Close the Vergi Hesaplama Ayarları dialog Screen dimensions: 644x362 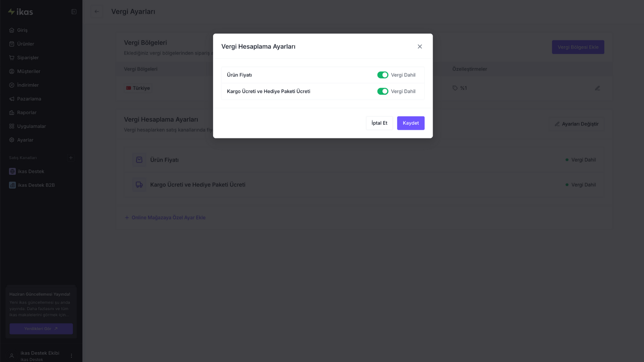(420, 47)
